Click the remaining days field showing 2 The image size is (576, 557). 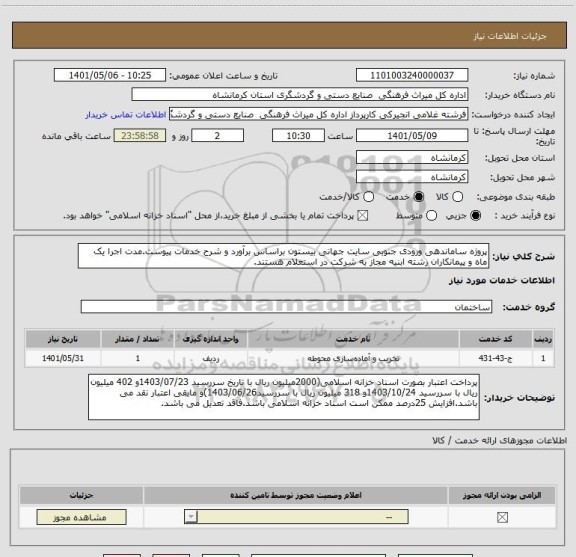point(217,136)
